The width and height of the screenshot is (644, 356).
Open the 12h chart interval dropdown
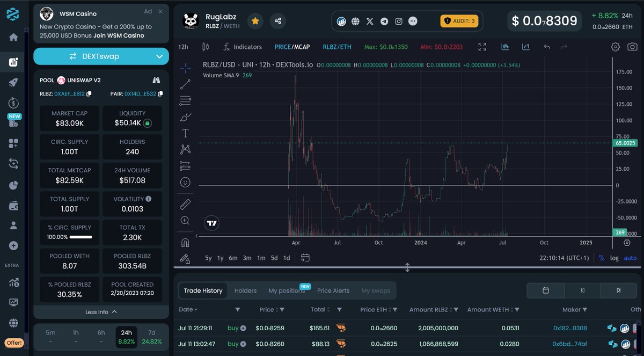(x=184, y=47)
